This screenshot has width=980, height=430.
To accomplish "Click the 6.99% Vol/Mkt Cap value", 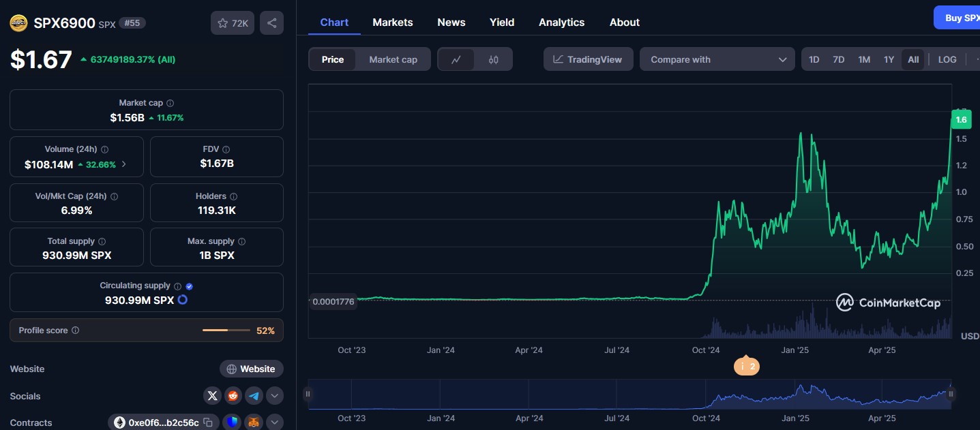I will coord(76,211).
